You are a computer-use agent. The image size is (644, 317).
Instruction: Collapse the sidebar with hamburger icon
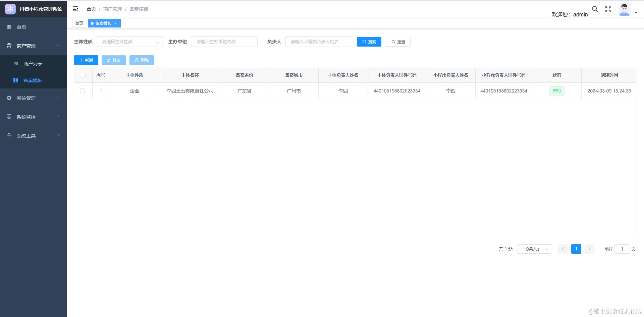coord(75,9)
